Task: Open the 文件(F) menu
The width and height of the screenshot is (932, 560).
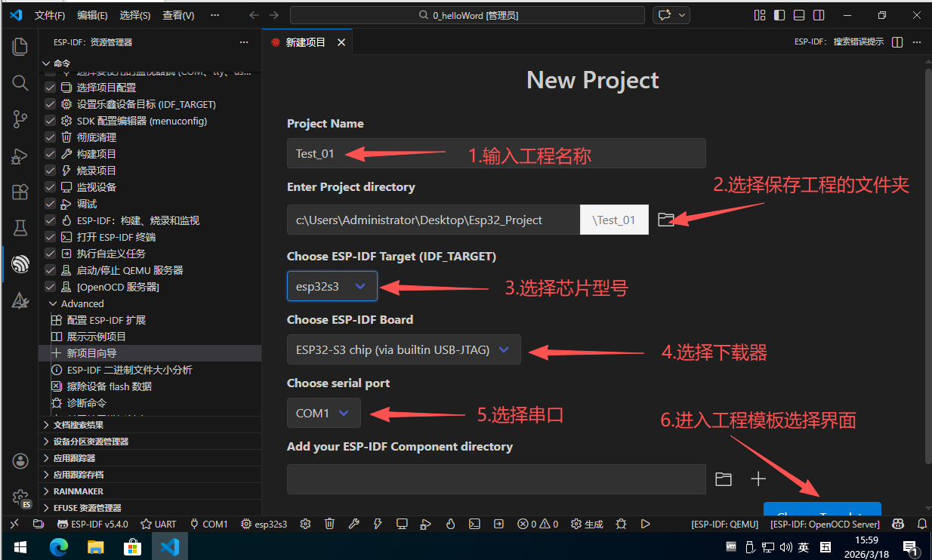Action: click(x=50, y=15)
